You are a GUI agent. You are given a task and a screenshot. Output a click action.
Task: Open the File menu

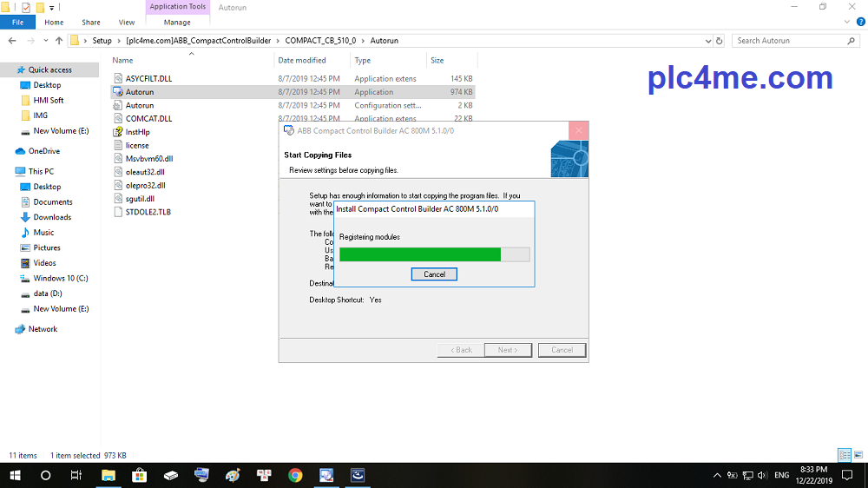coord(17,23)
